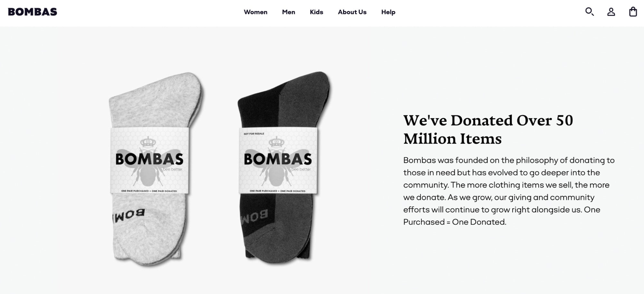The height and width of the screenshot is (294, 644).
Task: Select Kids in the navigation
Action: tap(316, 12)
